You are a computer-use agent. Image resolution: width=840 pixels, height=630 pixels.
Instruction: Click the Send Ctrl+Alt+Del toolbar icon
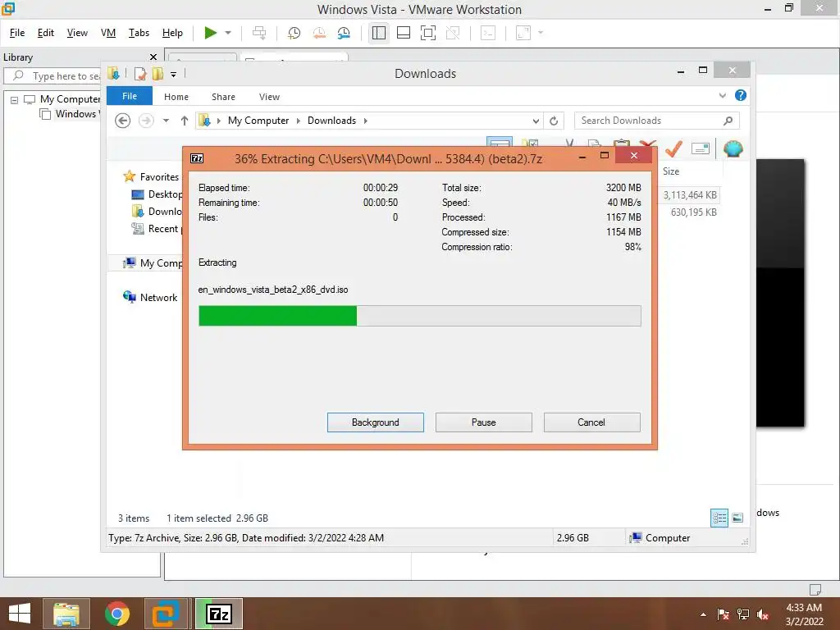tap(259, 33)
